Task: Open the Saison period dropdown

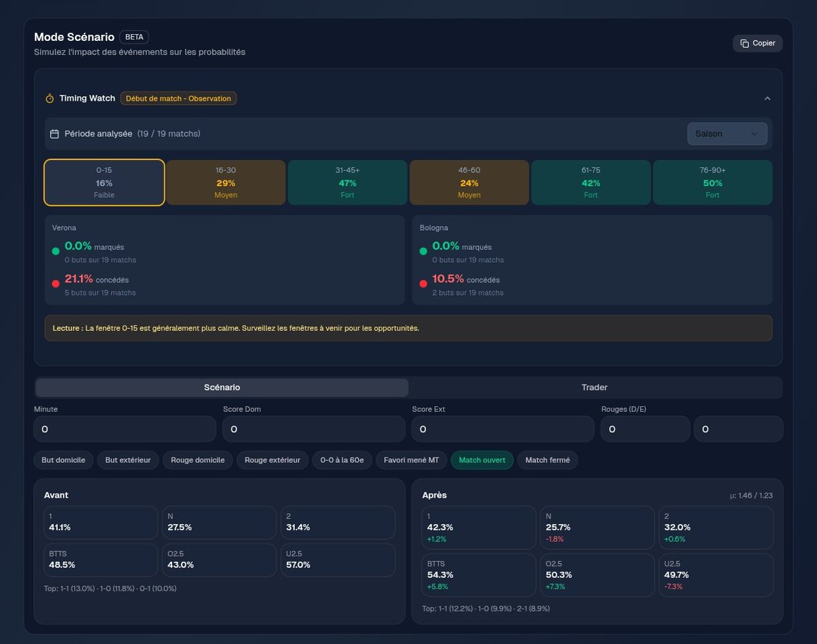Action: [727, 133]
